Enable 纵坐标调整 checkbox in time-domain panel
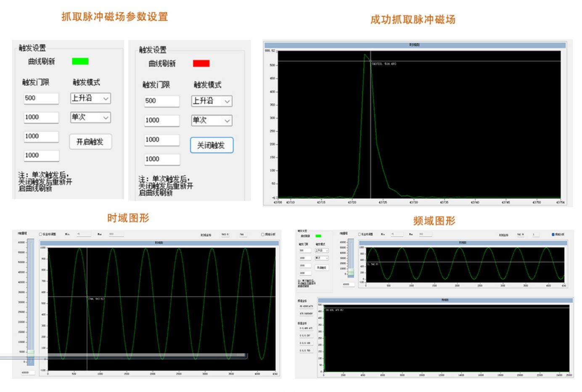This screenshot has height=392, width=582. (x=41, y=234)
